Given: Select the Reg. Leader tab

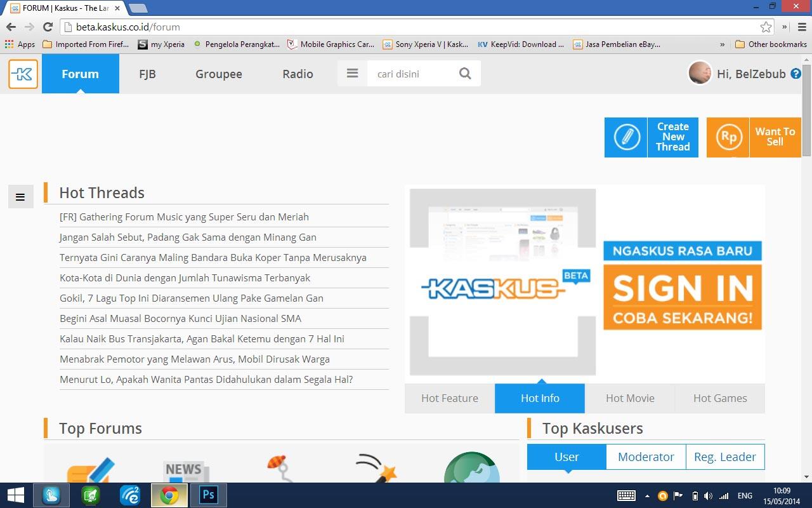Looking at the screenshot, I should pyautogui.click(x=725, y=457).
